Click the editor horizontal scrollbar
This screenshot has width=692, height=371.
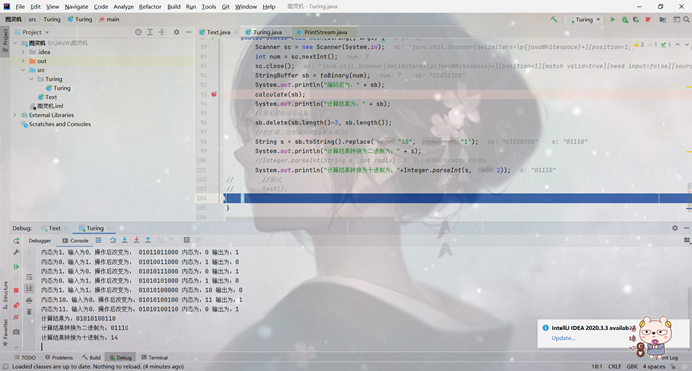pos(310,218)
